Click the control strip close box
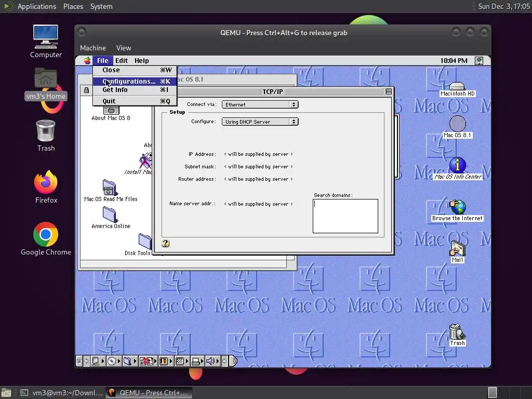The height and width of the screenshot is (399, 532). tap(79, 362)
